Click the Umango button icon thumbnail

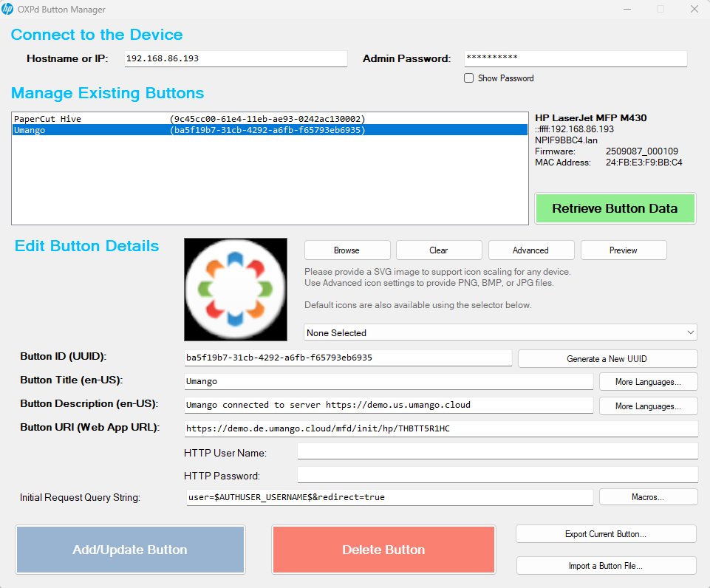point(236,290)
